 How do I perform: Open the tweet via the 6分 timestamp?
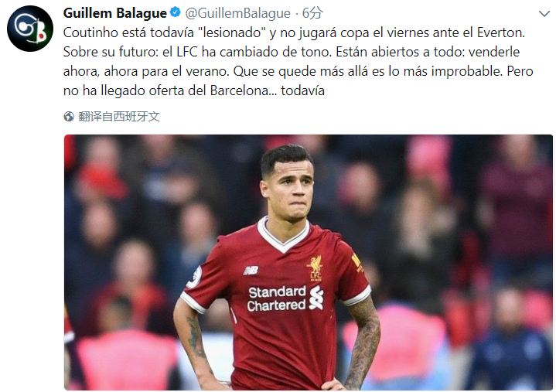[312, 13]
